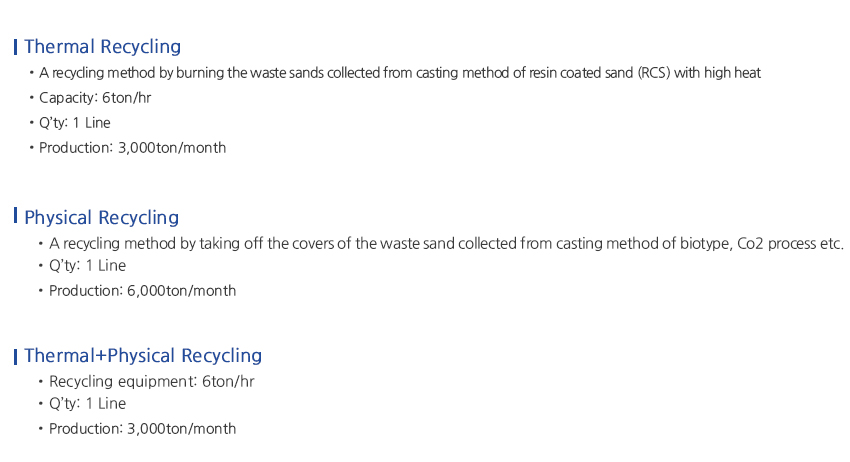The image size is (850, 462).
Task: Click the blue bar beside Physical Recycling
Action: (x=16, y=215)
